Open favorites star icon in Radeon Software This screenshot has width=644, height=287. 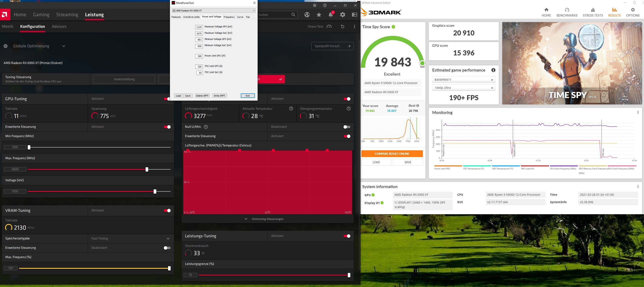pyautogui.click(x=319, y=15)
